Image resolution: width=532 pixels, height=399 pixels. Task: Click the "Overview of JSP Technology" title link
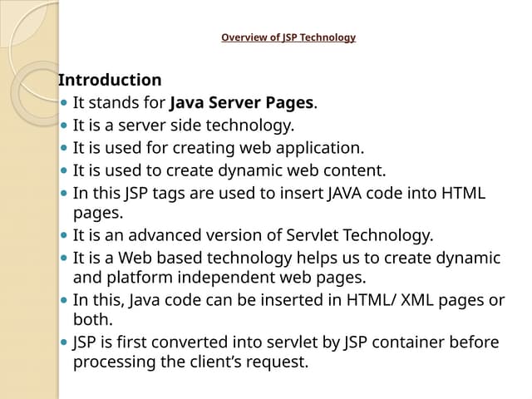288,37
